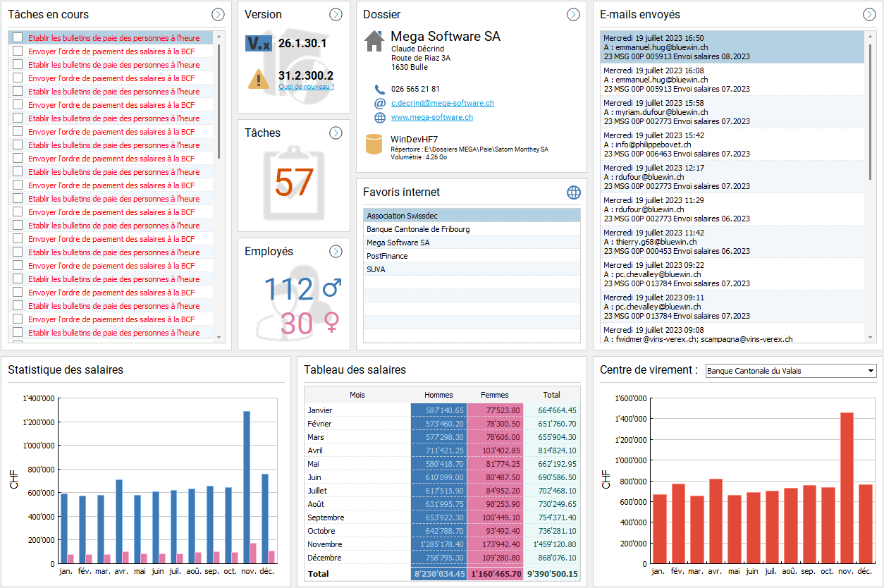Image resolution: width=884 pixels, height=588 pixels.
Task: Toggle the third task checkbox
Action: [x=18, y=65]
